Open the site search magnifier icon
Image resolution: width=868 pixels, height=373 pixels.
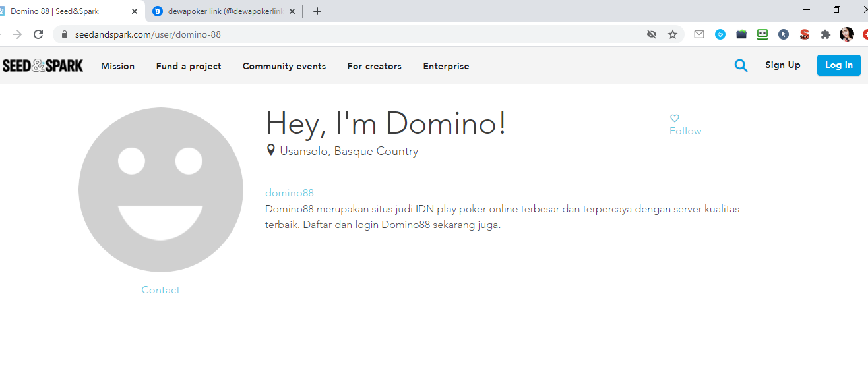[x=741, y=65]
